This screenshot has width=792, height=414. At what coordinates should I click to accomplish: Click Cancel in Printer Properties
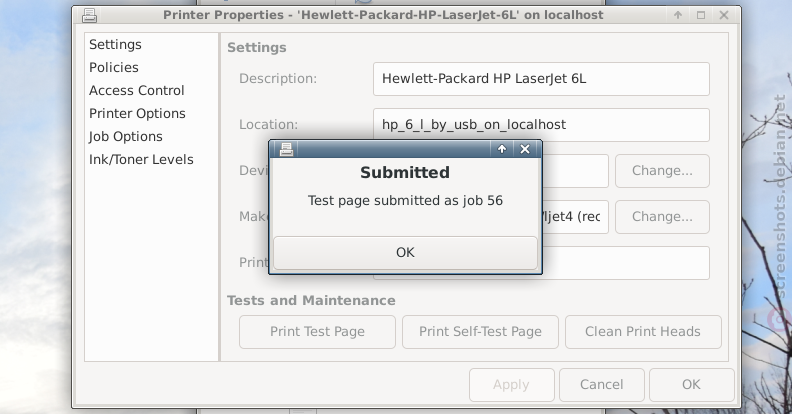pyautogui.click(x=602, y=385)
